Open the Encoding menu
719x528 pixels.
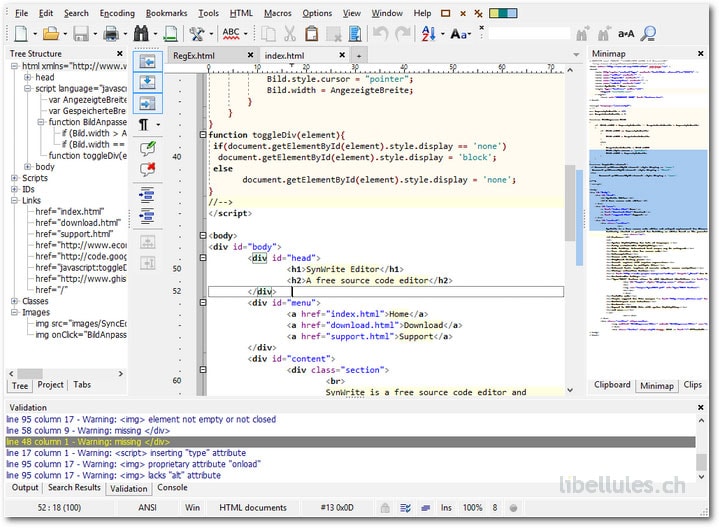click(x=117, y=13)
